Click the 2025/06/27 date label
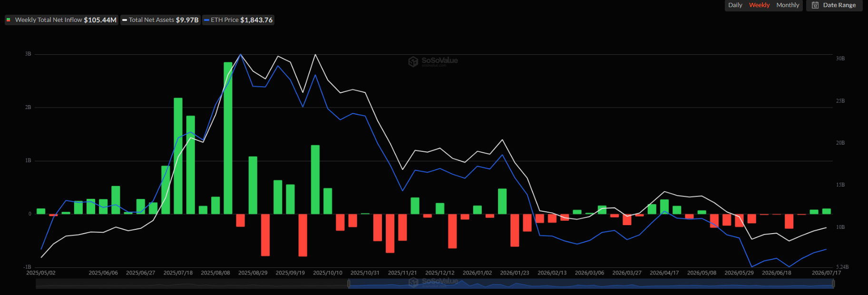The height and width of the screenshot is (295, 868). tap(140, 273)
